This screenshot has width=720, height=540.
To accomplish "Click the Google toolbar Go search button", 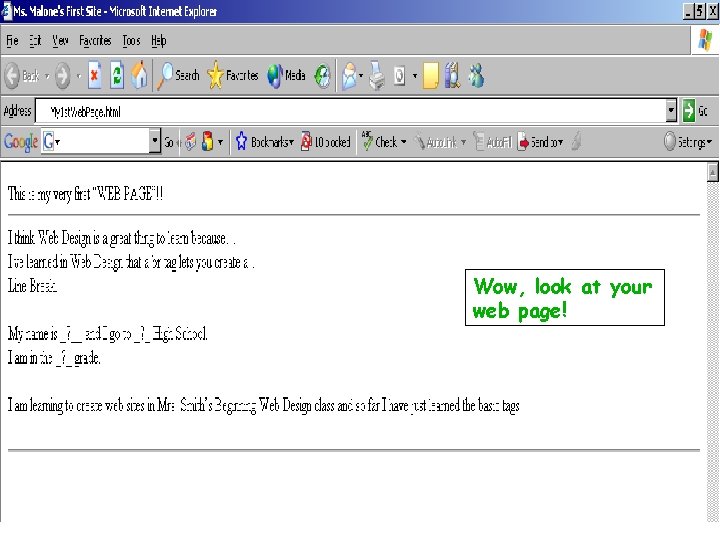I will tap(170, 142).
